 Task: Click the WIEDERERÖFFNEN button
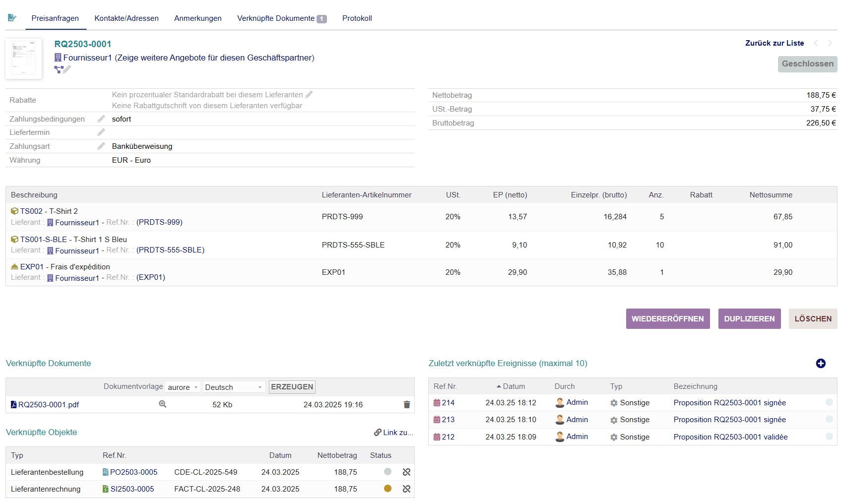pos(667,319)
